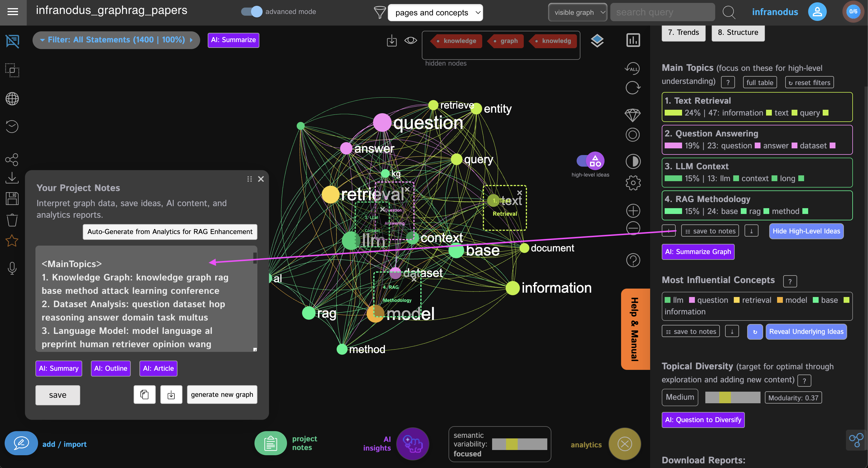The height and width of the screenshot is (468, 868).
Task: Click the select ALL nodes icon
Action: pyautogui.click(x=632, y=68)
